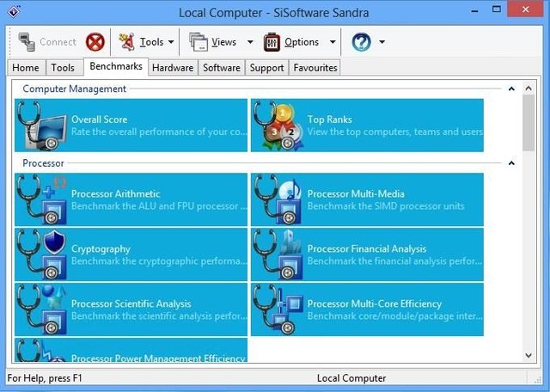Click the Processor Power Management Efficiency icon

[42, 350]
